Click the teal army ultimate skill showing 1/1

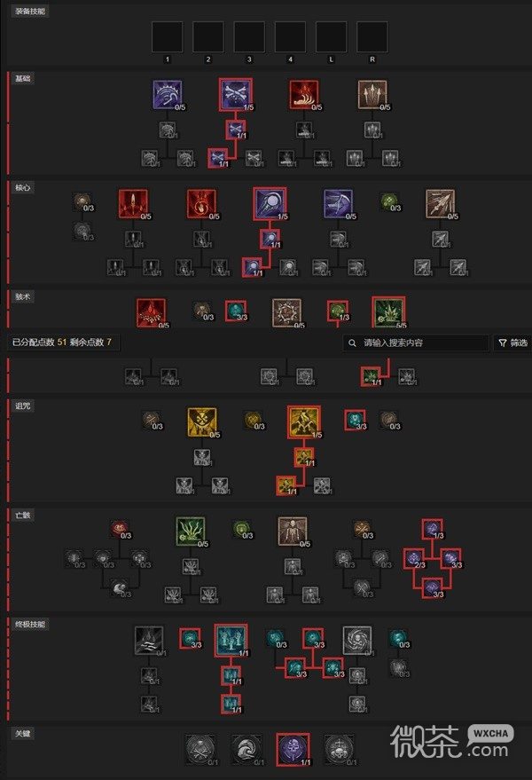coord(231,640)
